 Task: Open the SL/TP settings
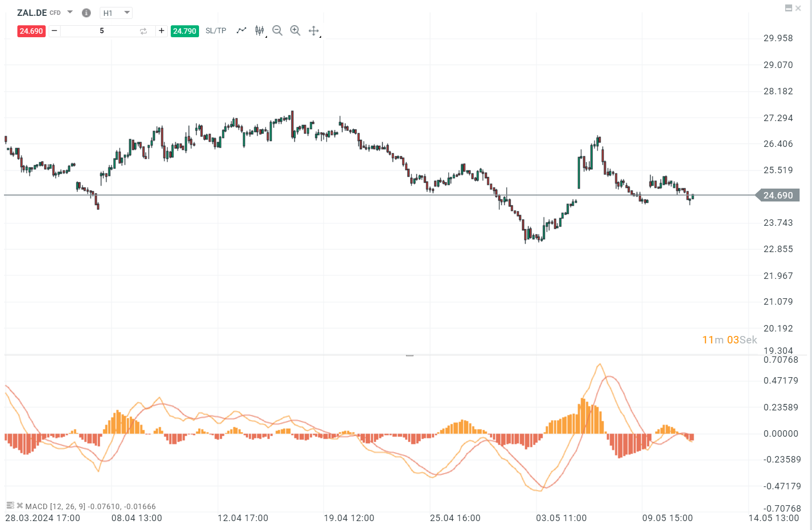point(216,31)
